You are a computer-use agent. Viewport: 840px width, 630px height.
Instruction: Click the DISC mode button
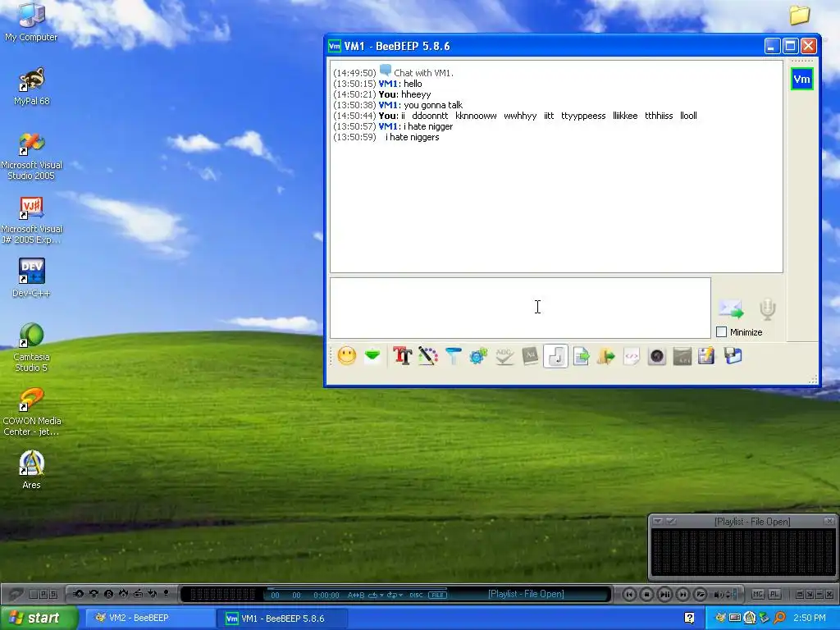[416, 596]
